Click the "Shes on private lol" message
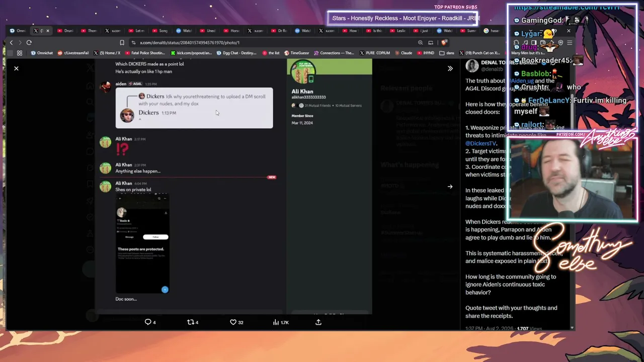This screenshot has width=644, height=362. coord(133,190)
